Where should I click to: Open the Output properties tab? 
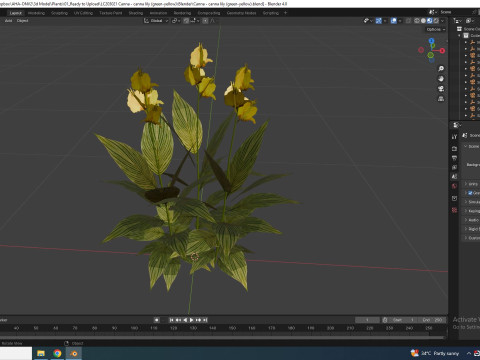tap(454, 158)
